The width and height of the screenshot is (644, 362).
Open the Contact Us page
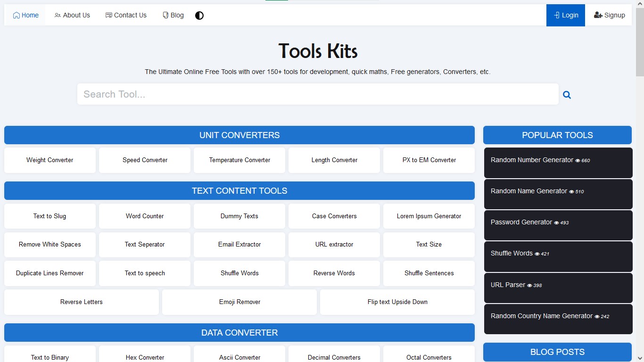coord(126,16)
